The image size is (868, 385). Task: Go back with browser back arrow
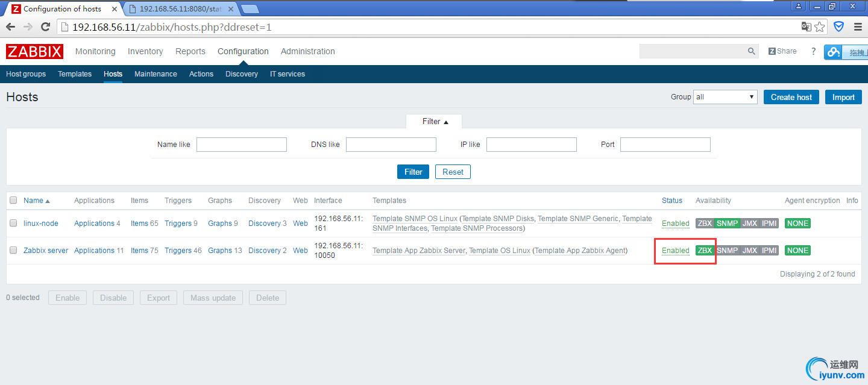[x=10, y=27]
